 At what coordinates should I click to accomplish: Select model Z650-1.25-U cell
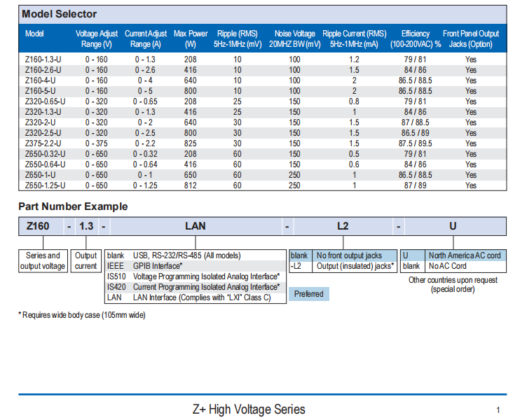coord(45,185)
